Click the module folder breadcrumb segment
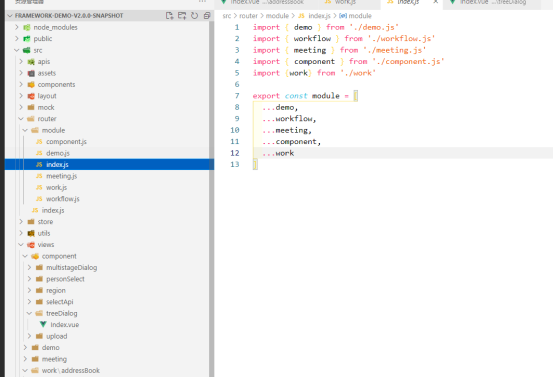This screenshot has height=377, width=553. pos(277,16)
